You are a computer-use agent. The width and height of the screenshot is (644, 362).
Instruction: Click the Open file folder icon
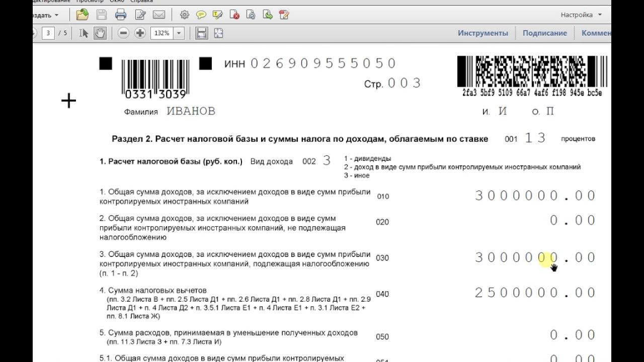(82, 15)
